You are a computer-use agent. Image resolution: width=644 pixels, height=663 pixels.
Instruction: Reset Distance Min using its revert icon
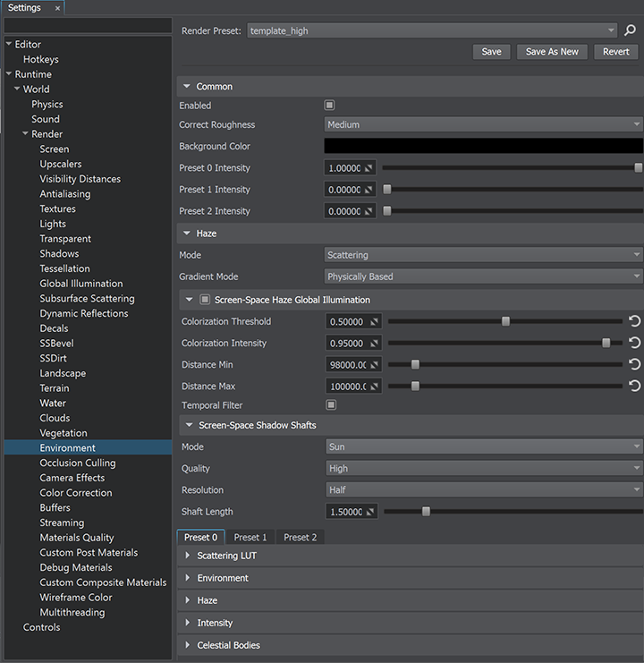[x=635, y=364]
